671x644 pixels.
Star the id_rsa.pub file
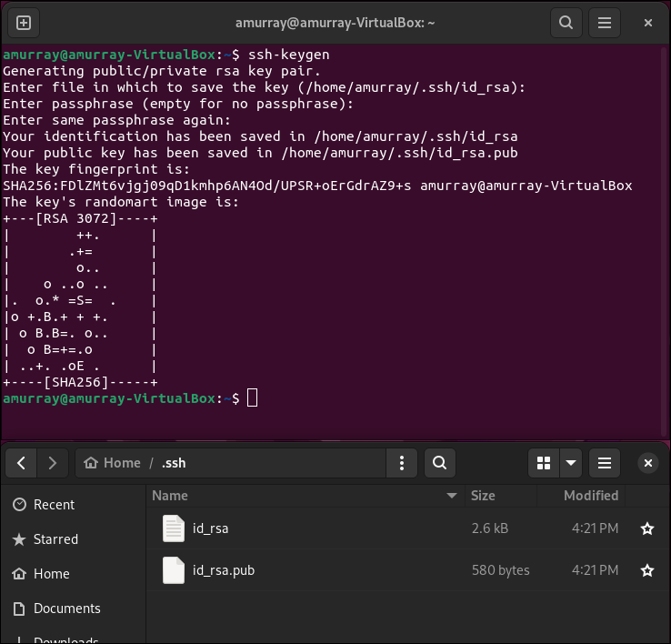coord(646,571)
